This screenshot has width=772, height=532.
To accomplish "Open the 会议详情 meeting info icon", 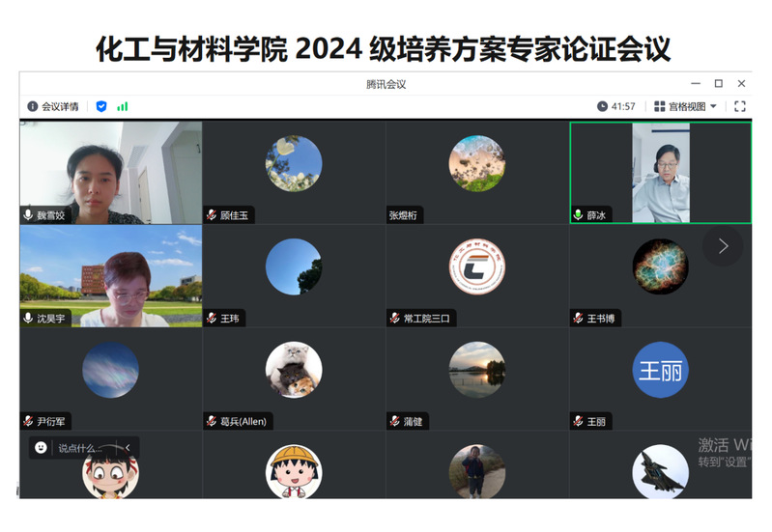I will point(33,106).
